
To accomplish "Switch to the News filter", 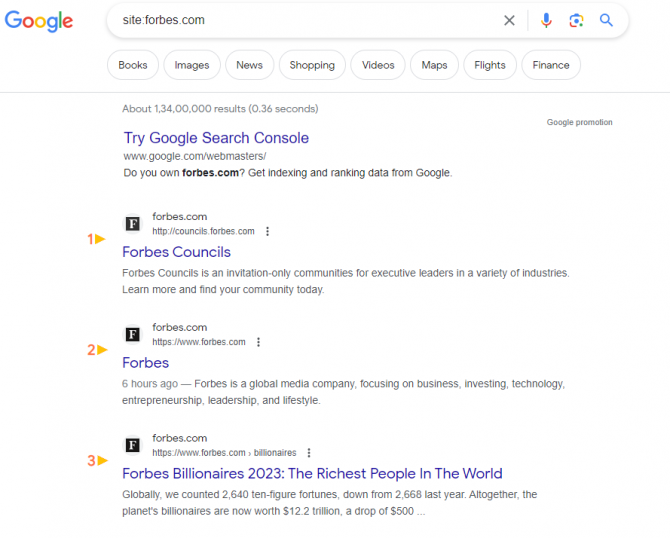I will click(250, 65).
